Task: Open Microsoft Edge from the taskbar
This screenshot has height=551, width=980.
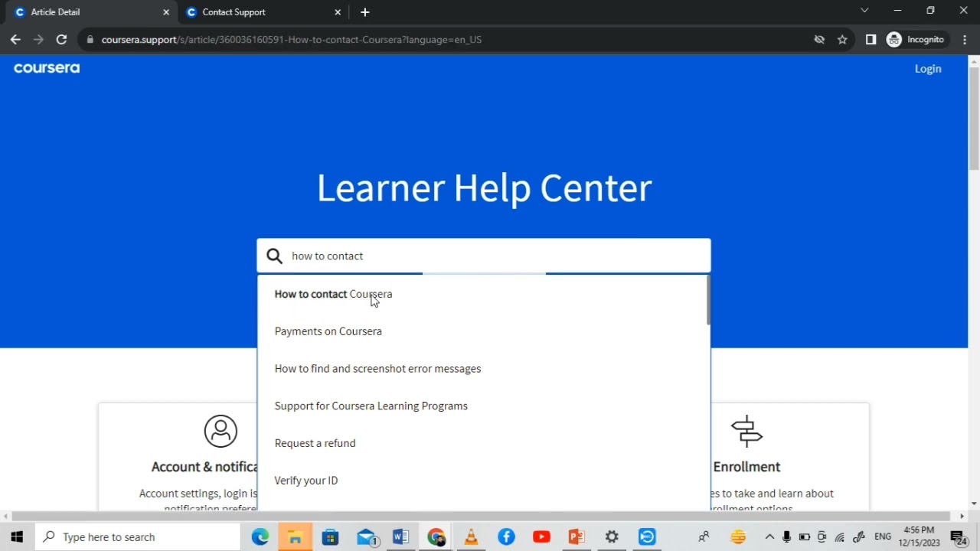Action: click(260, 537)
